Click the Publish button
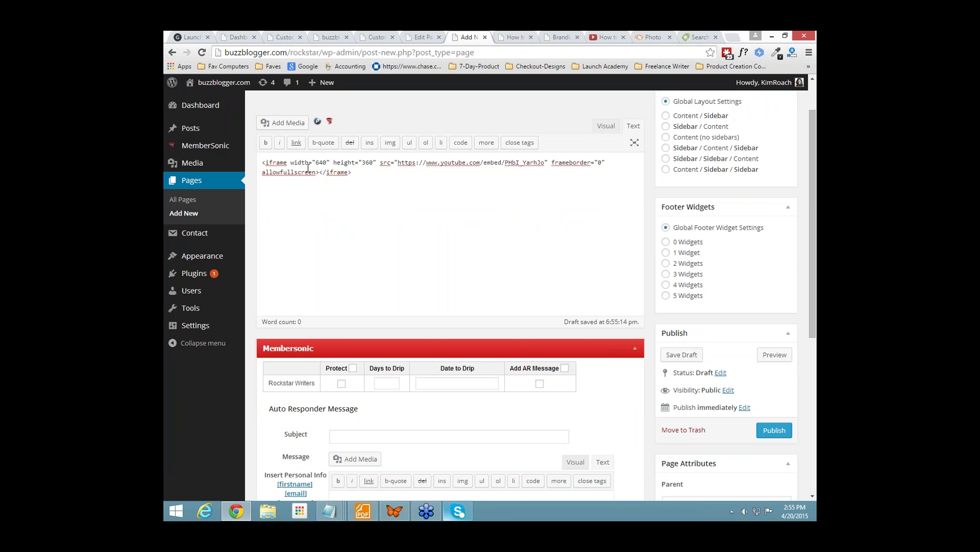980x552 pixels. coord(773,430)
